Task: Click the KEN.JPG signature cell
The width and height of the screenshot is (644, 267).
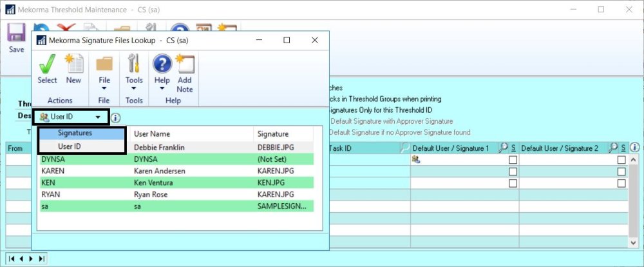Action: pyautogui.click(x=272, y=183)
